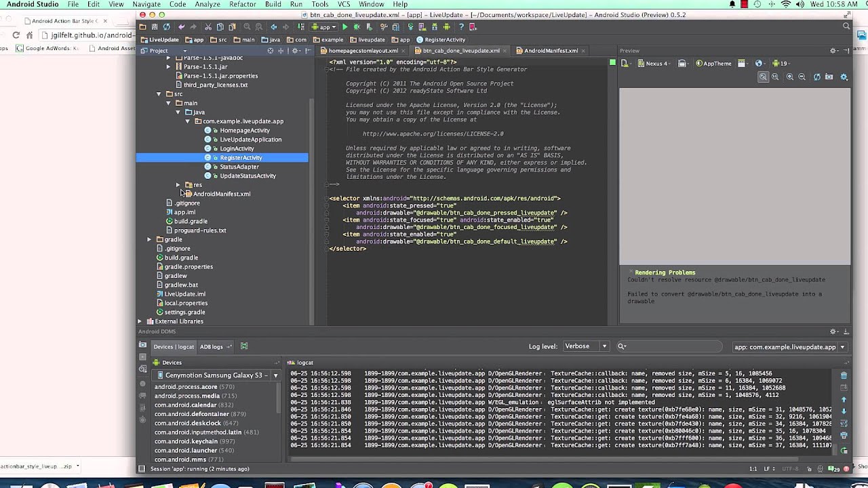
Task: Select build.gradle under app module
Action: tap(191, 221)
